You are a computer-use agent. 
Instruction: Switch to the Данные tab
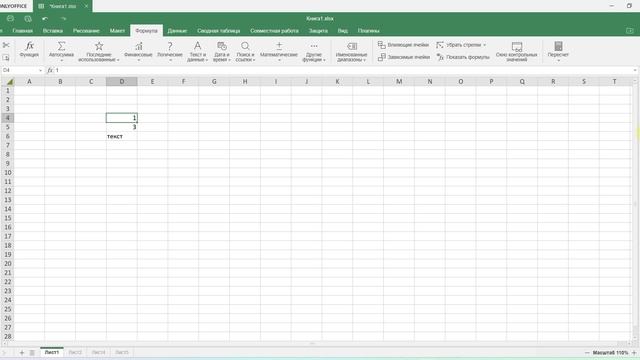(x=177, y=31)
